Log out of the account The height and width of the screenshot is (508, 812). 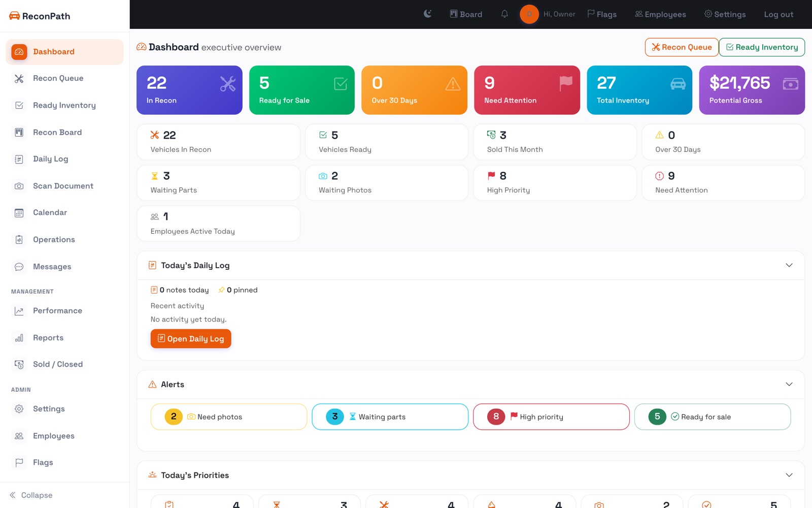click(x=779, y=14)
